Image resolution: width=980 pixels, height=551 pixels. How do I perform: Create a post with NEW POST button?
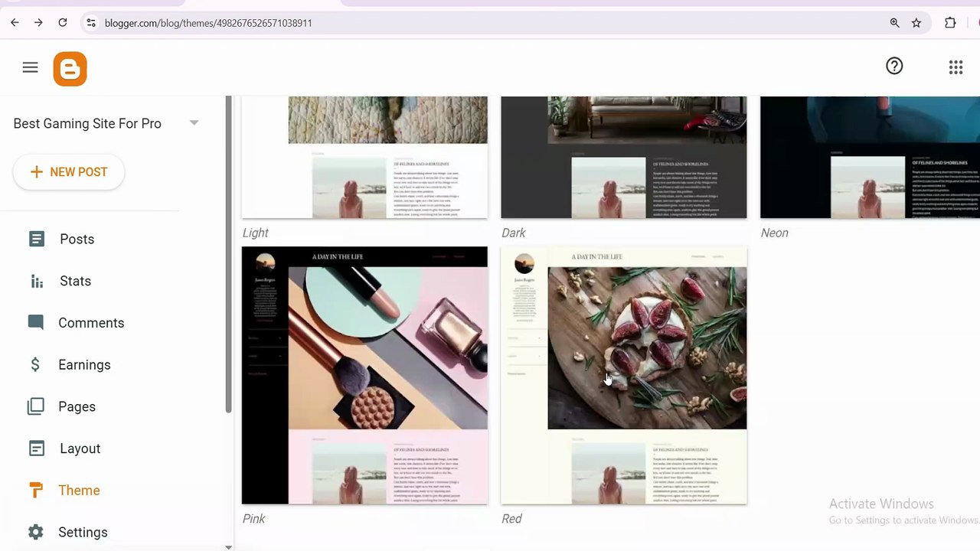pos(69,172)
